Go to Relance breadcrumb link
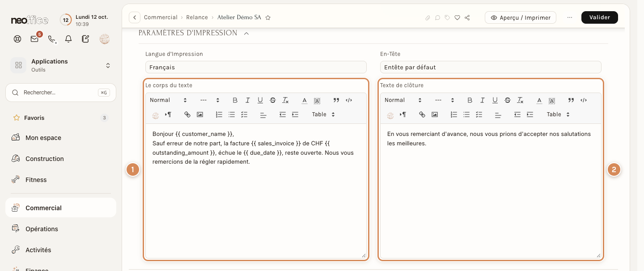This screenshot has height=271, width=644. tap(197, 17)
